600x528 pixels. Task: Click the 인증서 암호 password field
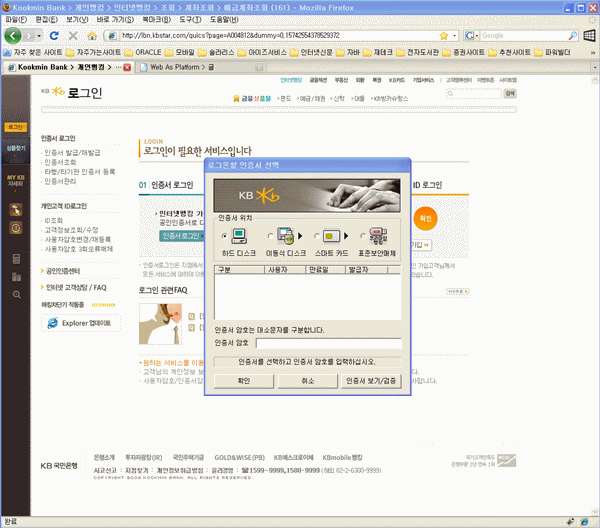[x=329, y=343]
